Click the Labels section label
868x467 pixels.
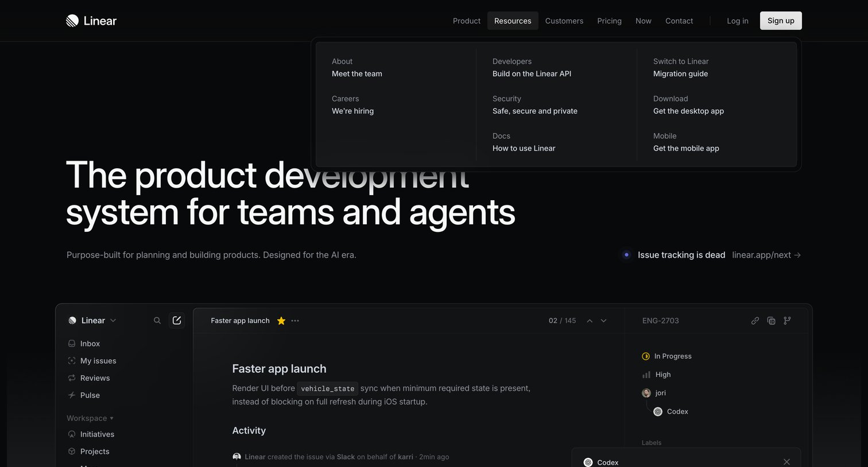coord(652,443)
